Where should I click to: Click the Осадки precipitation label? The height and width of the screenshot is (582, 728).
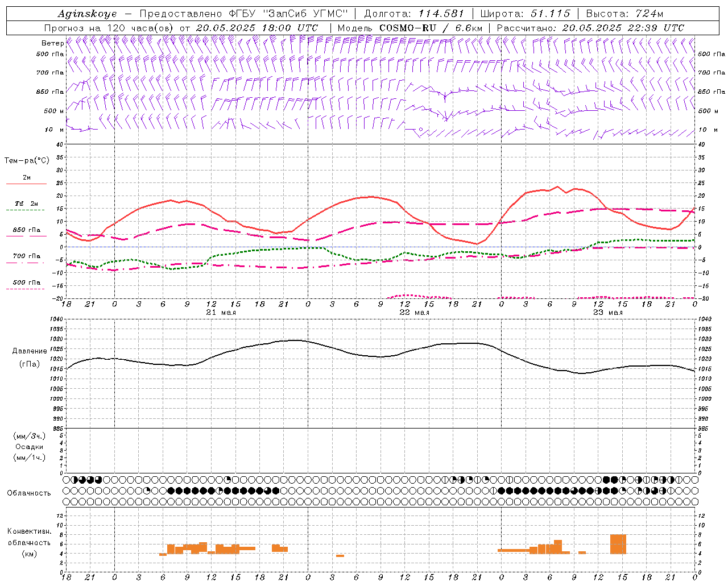pyautogui.click(x=30, y=447)
